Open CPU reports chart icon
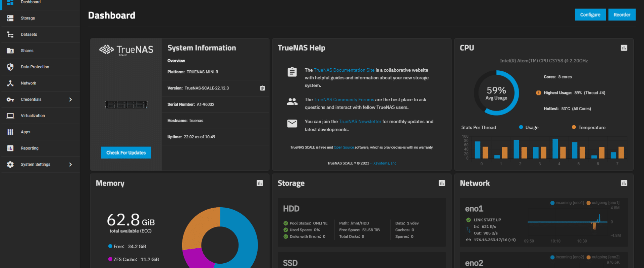Screen dimensions: 644x268 624,48
